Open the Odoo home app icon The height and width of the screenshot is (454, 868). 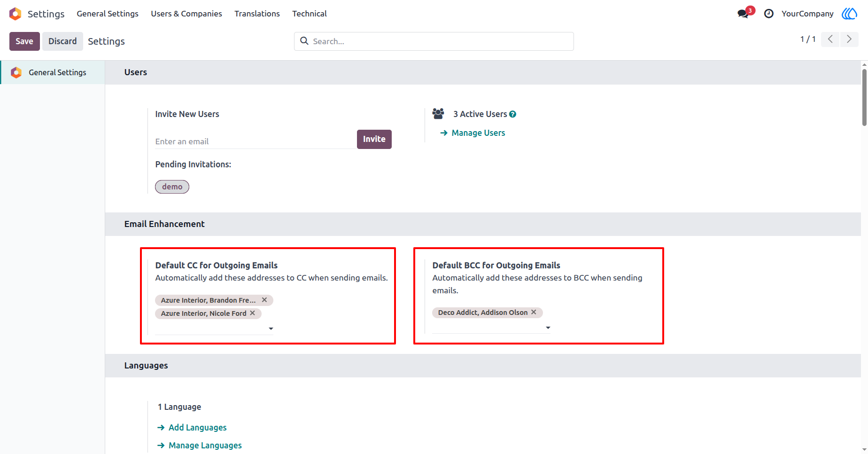click(15, 14)
